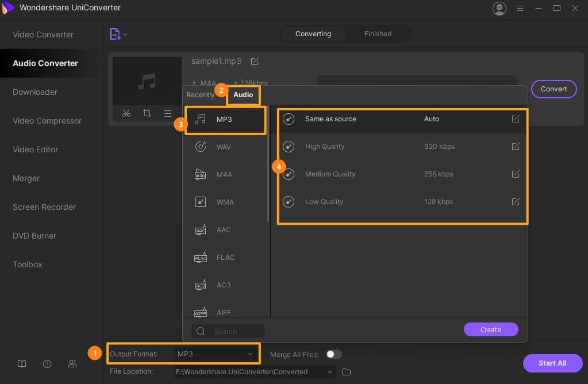Click the user account profile icon
The height and width of the screenshot is (384, 588).
(499, 8)
